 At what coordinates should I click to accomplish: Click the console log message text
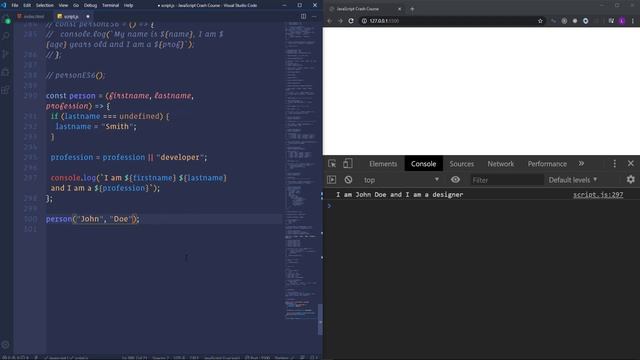coord(399,195)
